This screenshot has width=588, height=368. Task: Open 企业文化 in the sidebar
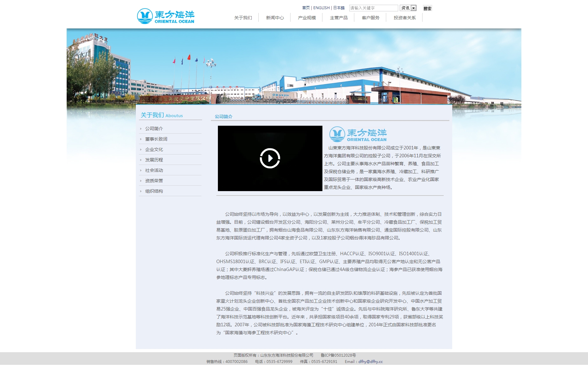pos(154,149)
